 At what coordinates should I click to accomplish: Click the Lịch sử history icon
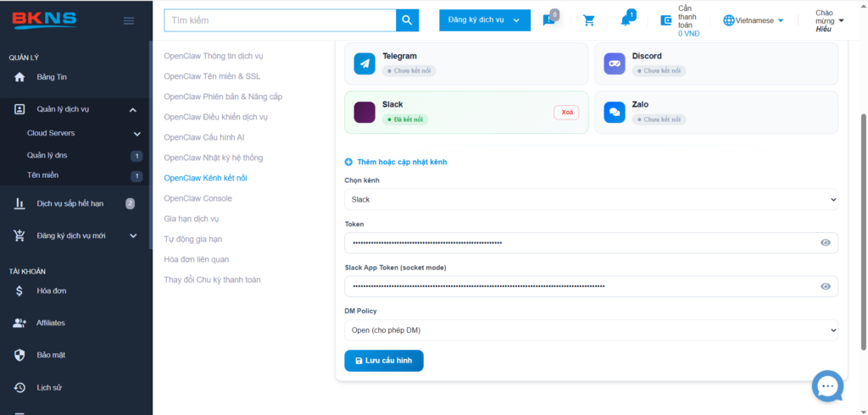[19, 387]
